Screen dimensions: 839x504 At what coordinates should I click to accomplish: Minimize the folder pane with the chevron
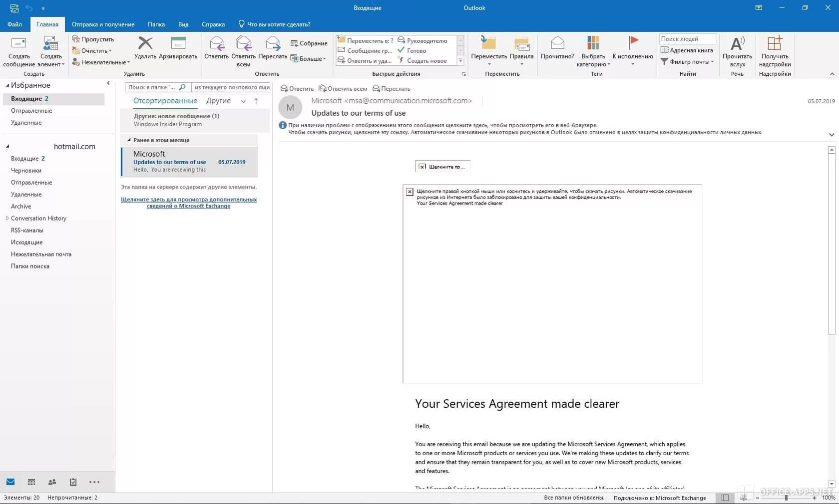pyautogui.click(x=108, y=83)
